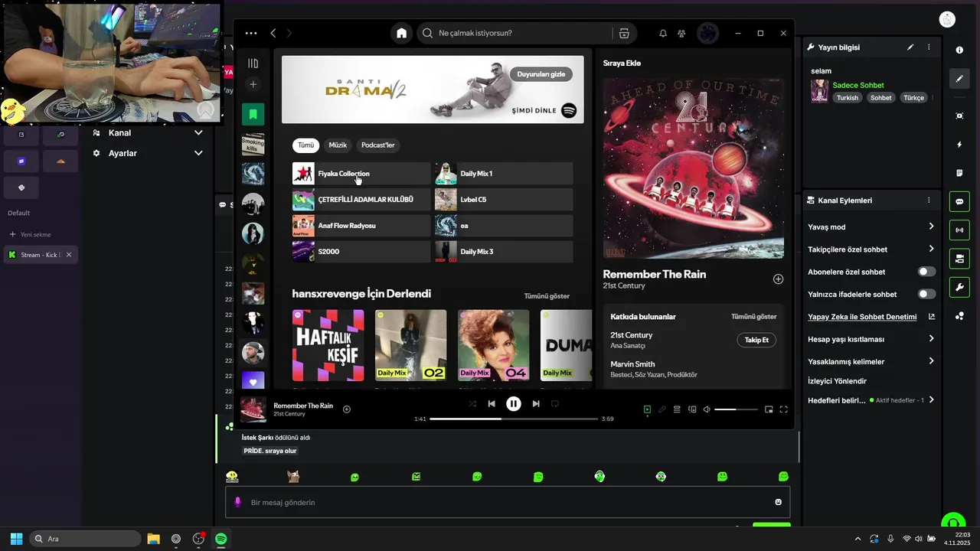Click Tümünü göster next to hansxrevenge İçin Derlendi
Screen dimensions: 980x551
click(547, 296)
